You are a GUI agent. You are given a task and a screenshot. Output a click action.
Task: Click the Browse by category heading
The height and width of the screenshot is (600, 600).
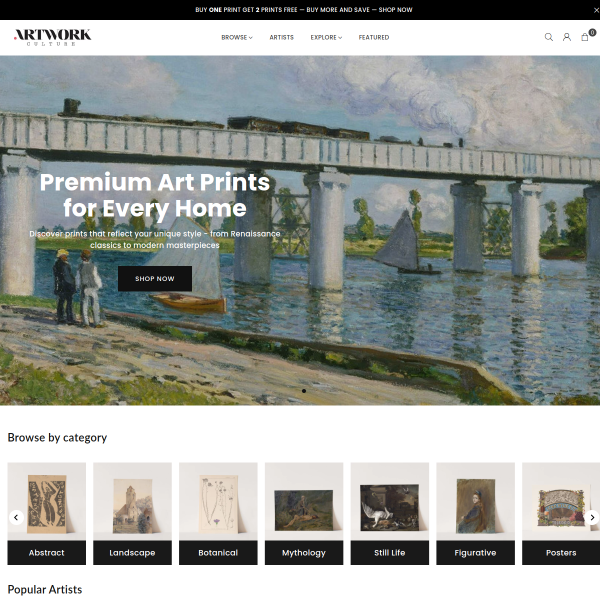pyautogui.click(x=57, y=437)
